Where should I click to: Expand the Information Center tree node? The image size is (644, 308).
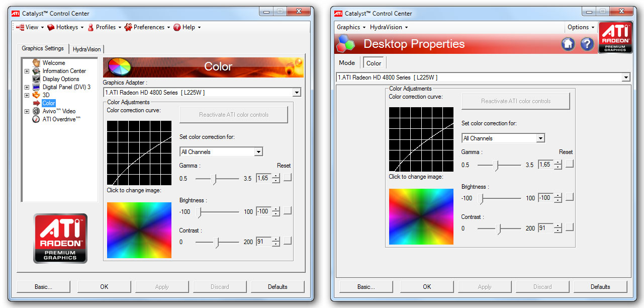[27, 71]
